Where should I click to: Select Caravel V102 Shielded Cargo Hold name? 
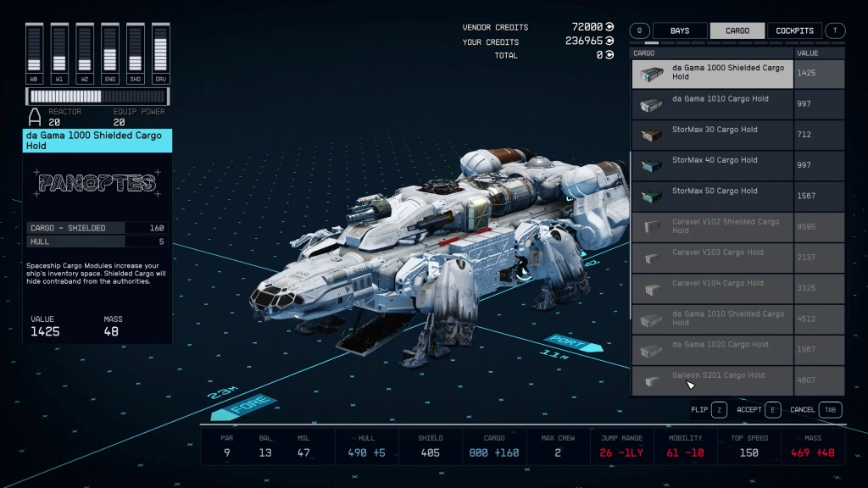(726, 225)
